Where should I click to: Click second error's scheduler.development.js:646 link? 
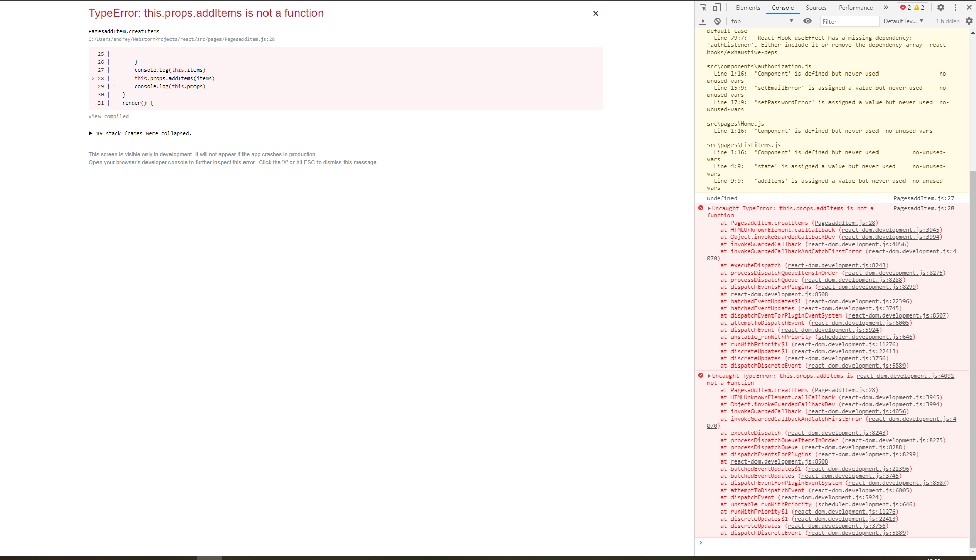pos(865,504)
